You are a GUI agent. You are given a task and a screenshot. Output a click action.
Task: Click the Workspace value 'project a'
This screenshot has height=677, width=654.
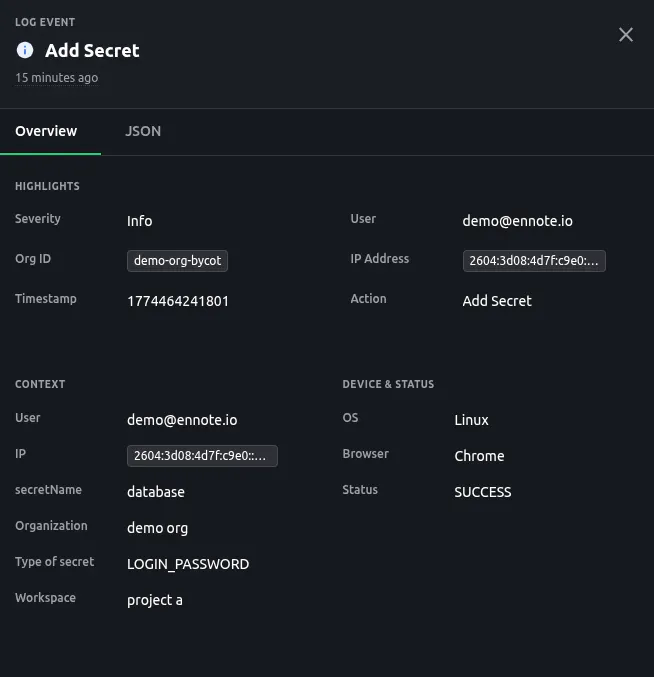155,600
